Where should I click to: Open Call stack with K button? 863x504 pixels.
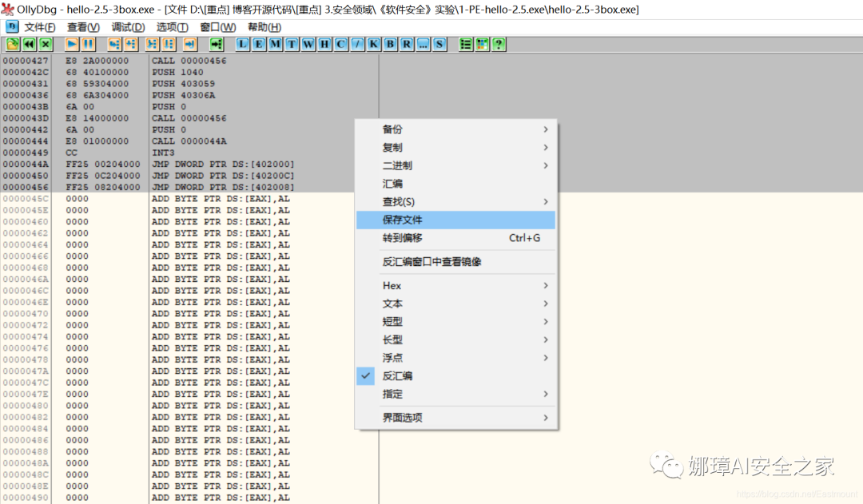coord(374,45)
